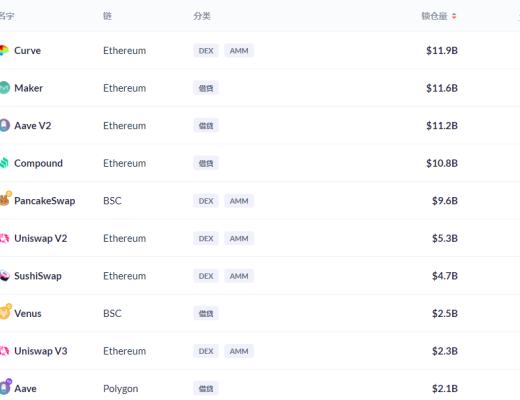Image resolution: width=520 pixels, height=400 pixels.
Task: Open the PancakeSwap name link
Action: pyautogui.click(x=45, y=201)
